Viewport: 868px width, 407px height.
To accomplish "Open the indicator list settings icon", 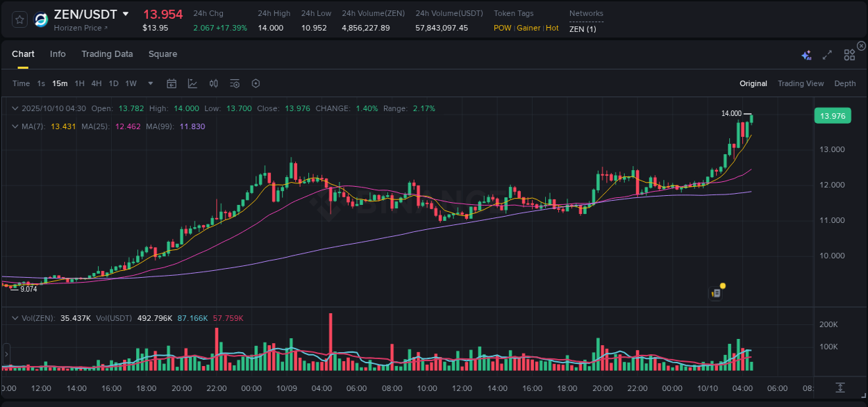I will point(234,83).
